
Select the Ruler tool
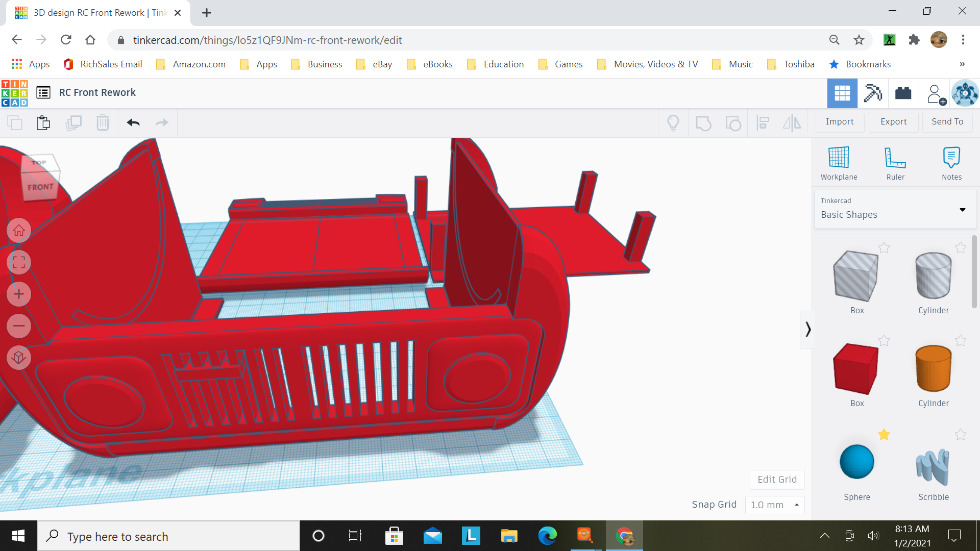(x=895, y=163)
